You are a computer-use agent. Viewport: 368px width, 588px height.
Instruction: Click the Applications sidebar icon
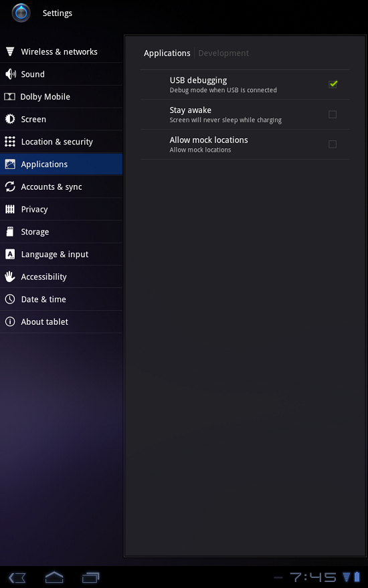(x=10, y=164)
